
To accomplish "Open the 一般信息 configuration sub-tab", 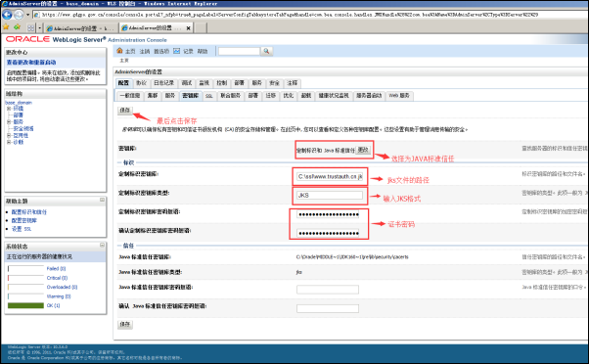I will [x=129, y=96].
